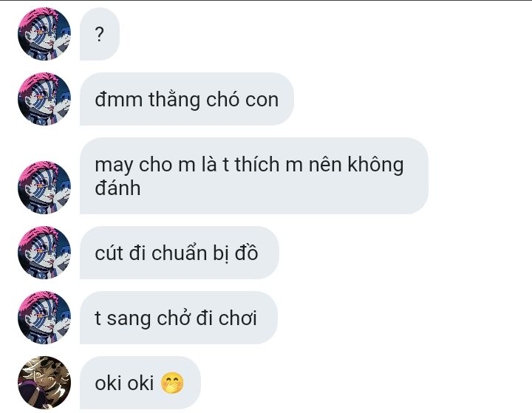Click avatar next to "đmm thằng chó con"

(44, 99)
